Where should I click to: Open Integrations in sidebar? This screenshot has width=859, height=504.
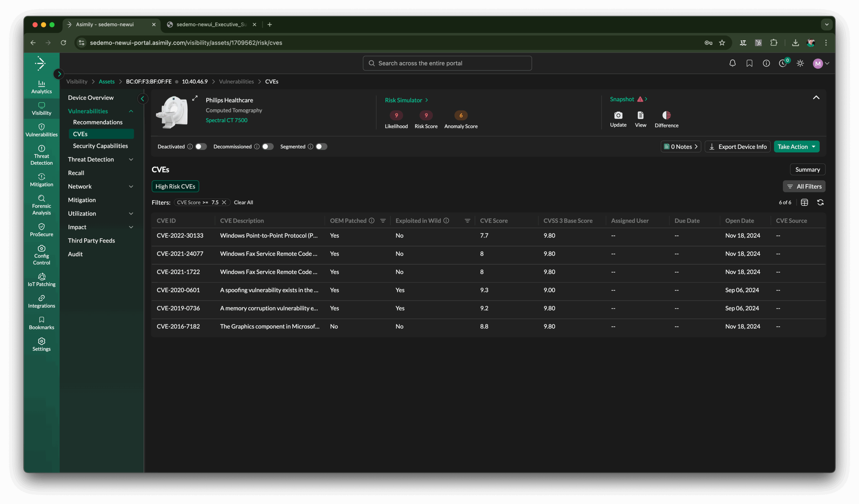coord(41,302)
